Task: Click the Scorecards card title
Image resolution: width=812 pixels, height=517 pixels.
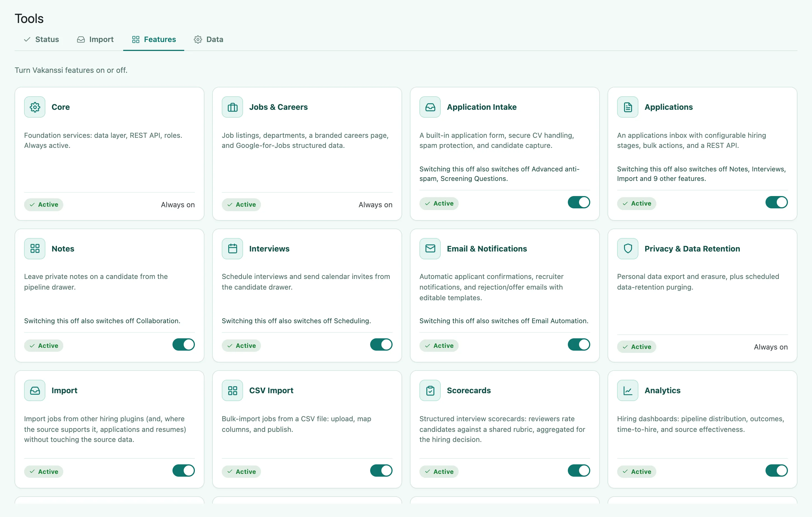Action: coord(469,390)
